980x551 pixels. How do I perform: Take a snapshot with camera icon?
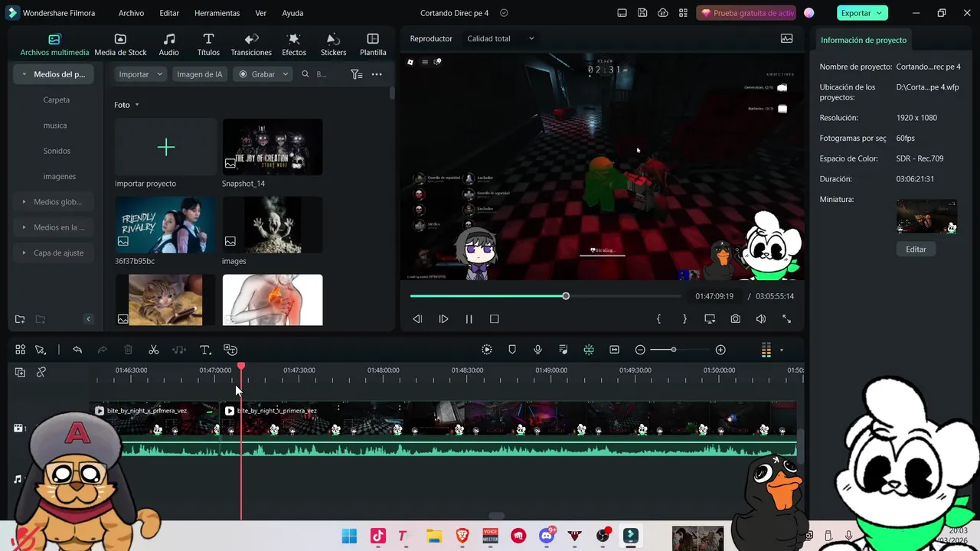coord(735,319)
